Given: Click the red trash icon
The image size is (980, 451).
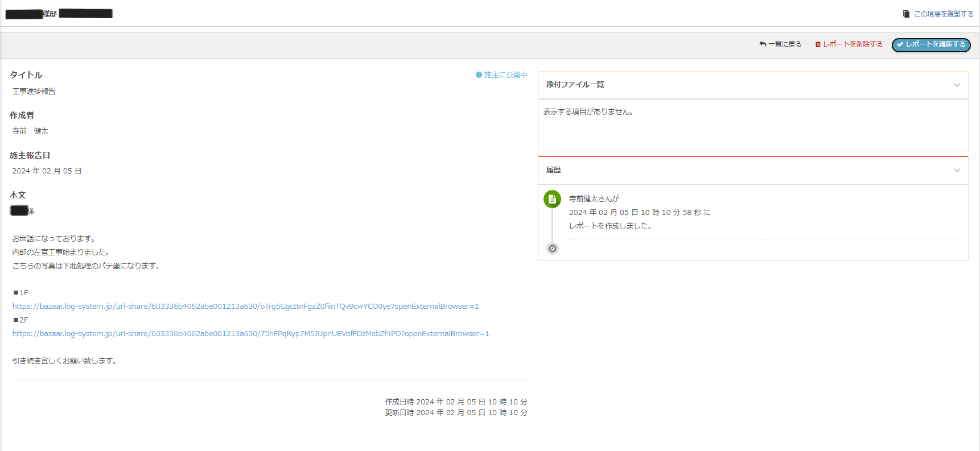Looking at the screenshot, I should click(x=818, y=44).
